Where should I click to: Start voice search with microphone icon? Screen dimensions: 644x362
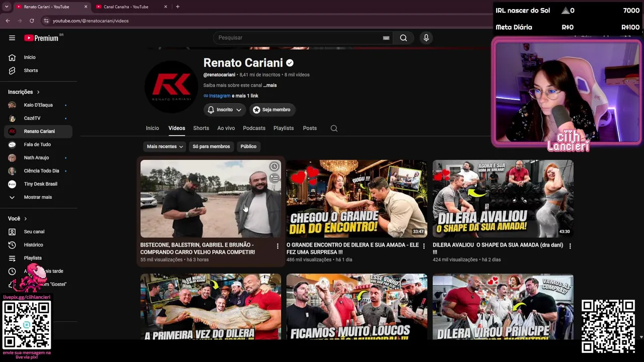[x=426, y=38]
